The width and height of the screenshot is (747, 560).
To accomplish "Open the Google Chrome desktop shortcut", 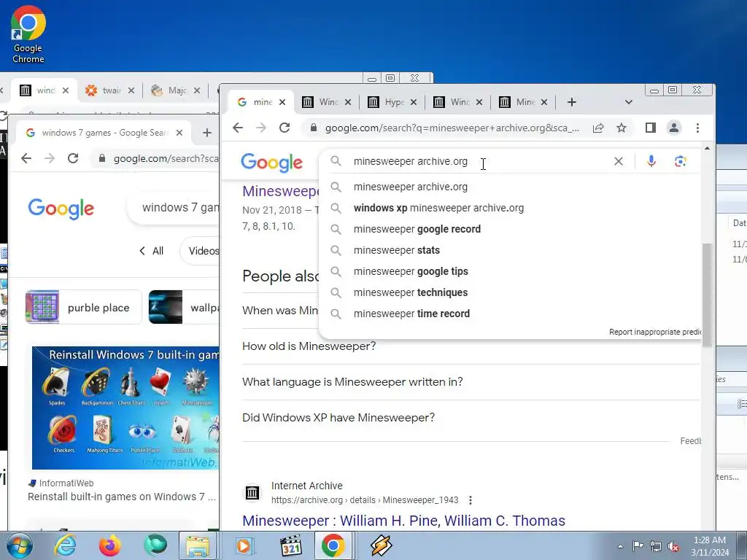I will point(28,34).
